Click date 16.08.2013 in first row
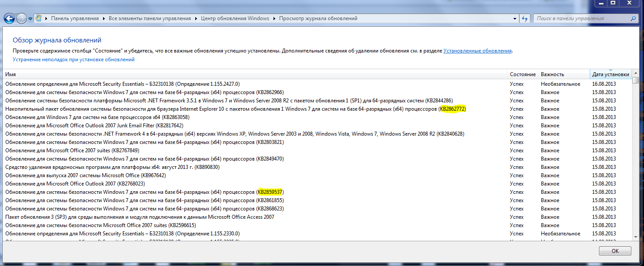Screen dimensions: 644x266 coord(604,84)
